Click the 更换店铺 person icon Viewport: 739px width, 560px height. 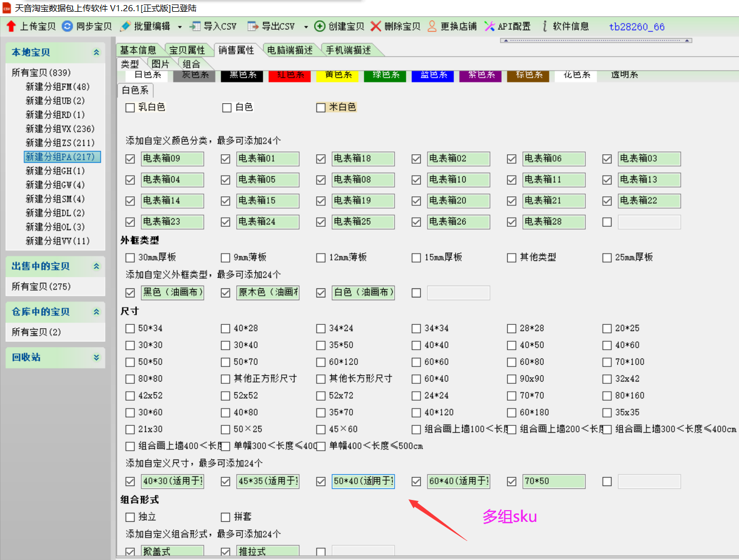[432, 26]
